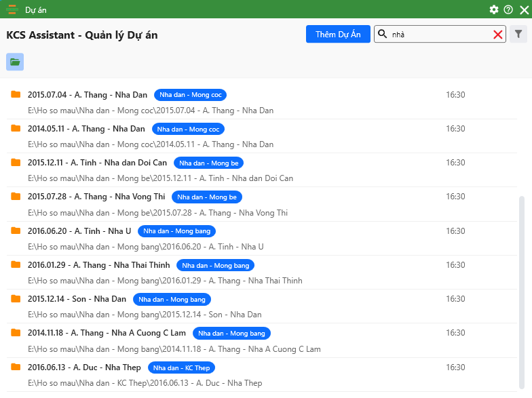Select project 2014.11.18 - A. Thang - Nha A Cuong C Lam
This screenshot has height=398, width=532.
[107, 333]
